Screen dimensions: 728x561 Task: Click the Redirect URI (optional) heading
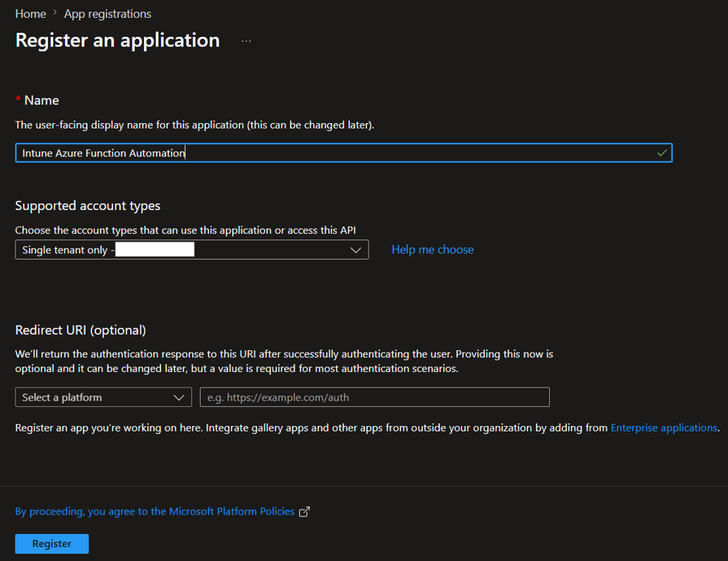click(x=81, y=330)
